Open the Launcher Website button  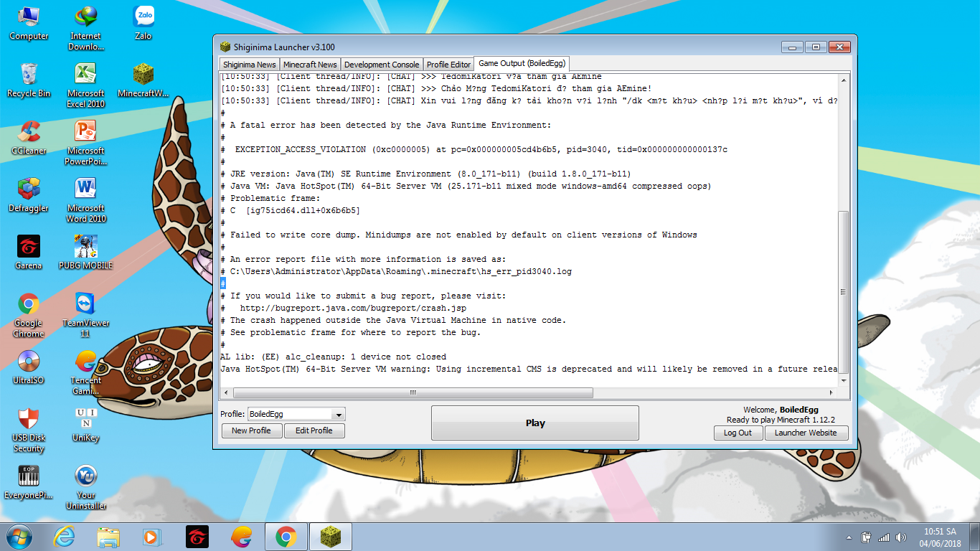click(x=806, y=433)
